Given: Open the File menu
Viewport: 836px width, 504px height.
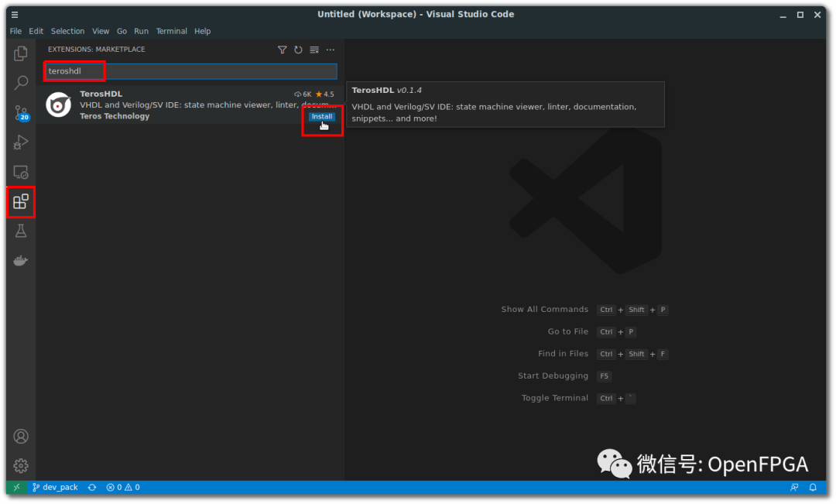Looking at the screenshot, I should (15, 32).
